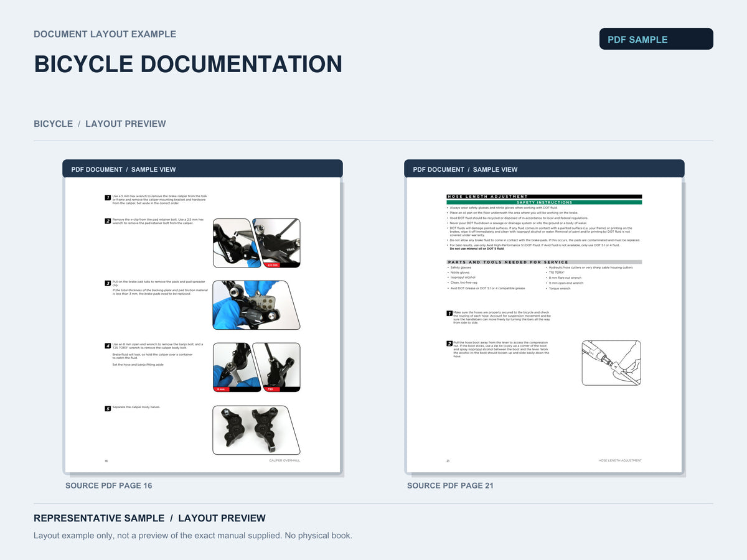Click step 1 number icon on page 16
Screen dimensions: 747x560
click(108, 197)
